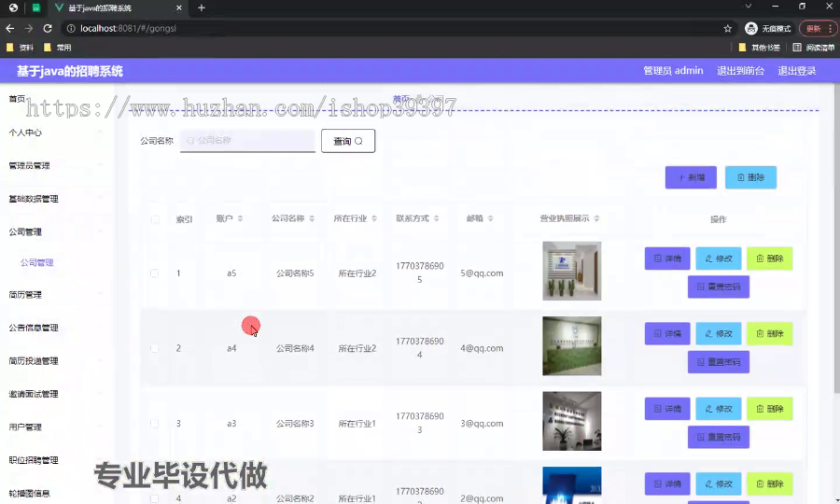Open license thumbnail for 公司名称4

tap(571, 346)
